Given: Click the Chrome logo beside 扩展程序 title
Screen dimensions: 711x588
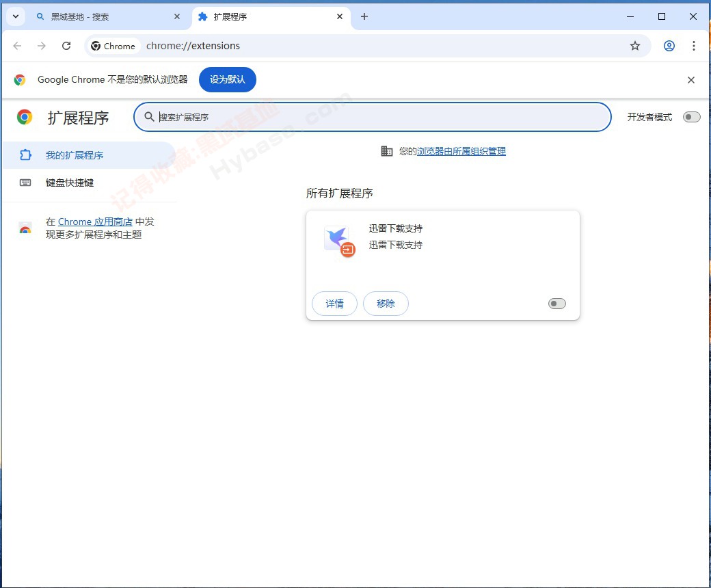Looking at the screenshot, I should pyautogui.click(x=25, y=117).
